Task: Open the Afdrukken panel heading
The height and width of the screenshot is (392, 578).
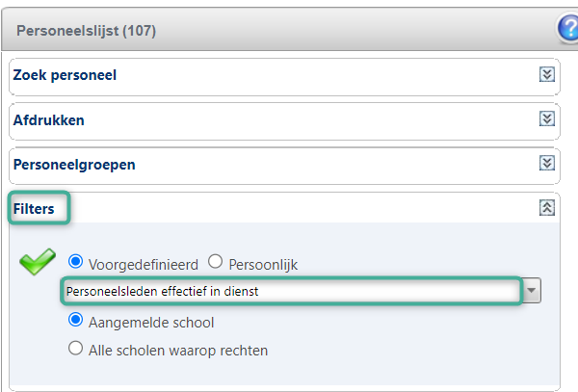Action: pyautogui.click(x=49, y=120)
